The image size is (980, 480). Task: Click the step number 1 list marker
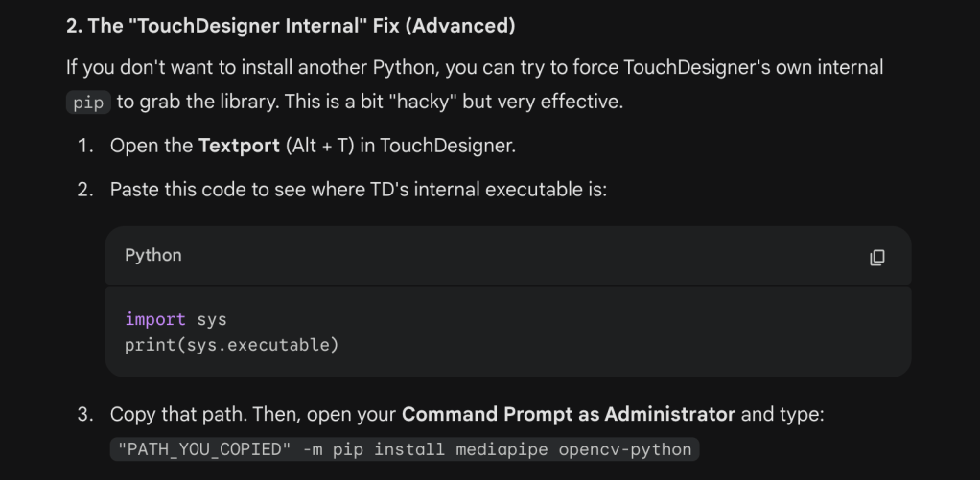click(85, 146)
